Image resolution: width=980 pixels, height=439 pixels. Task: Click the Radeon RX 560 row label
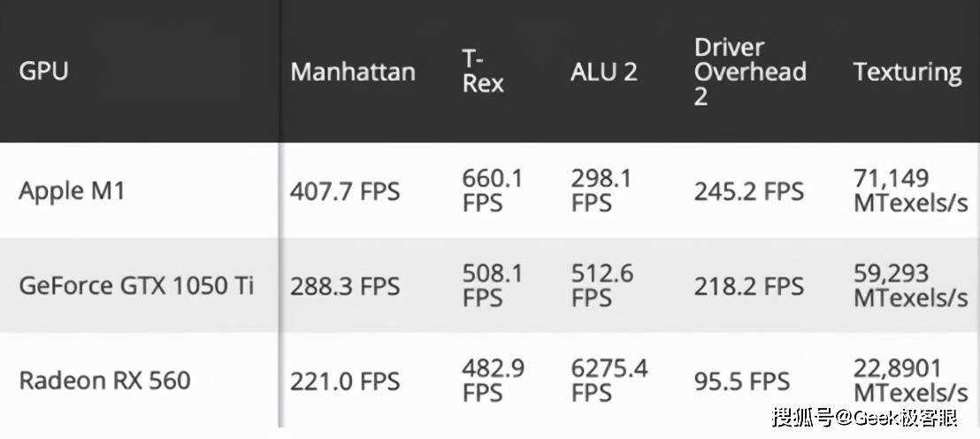point(104,381)
